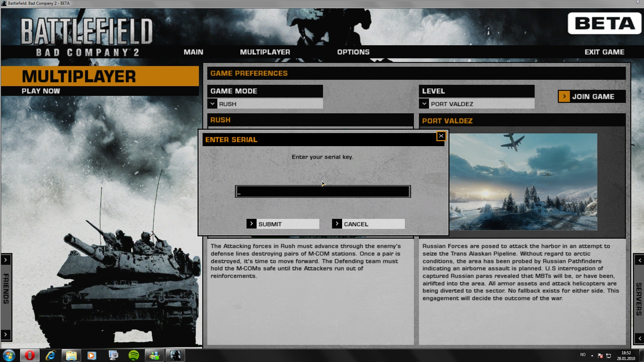Focus the serial key input field
The image size is (644, 362).
[323, 191]
